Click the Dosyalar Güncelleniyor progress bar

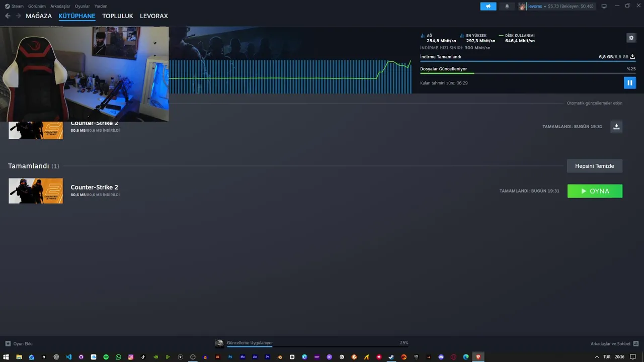point(528,73)
